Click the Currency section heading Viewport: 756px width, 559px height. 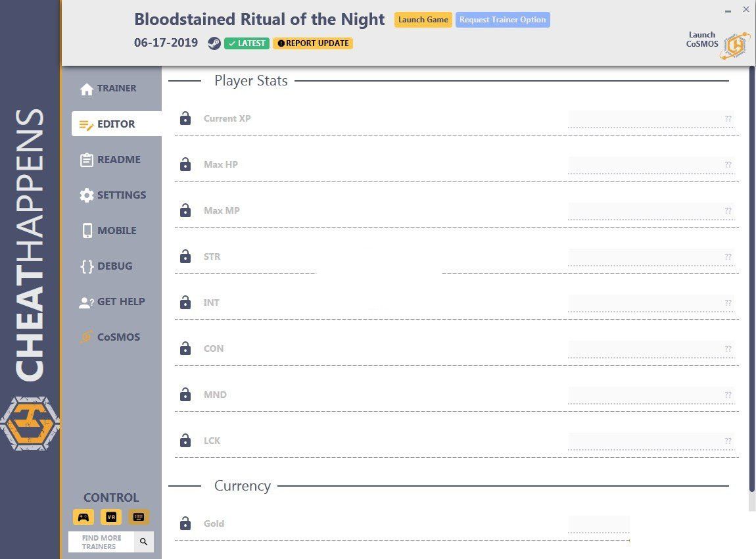coord(243,486)
